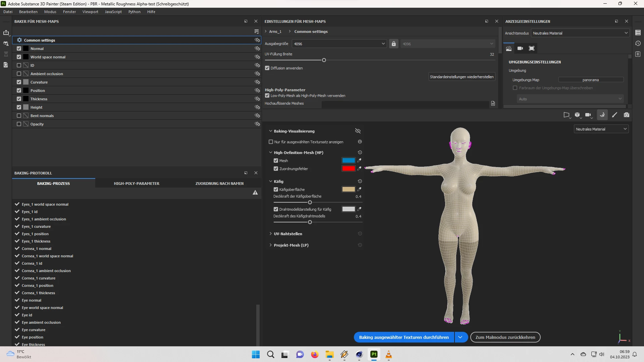Screen dimensions: 644x362
Task: Click the link icon on the Opacity row
Action: coord(257,124)
